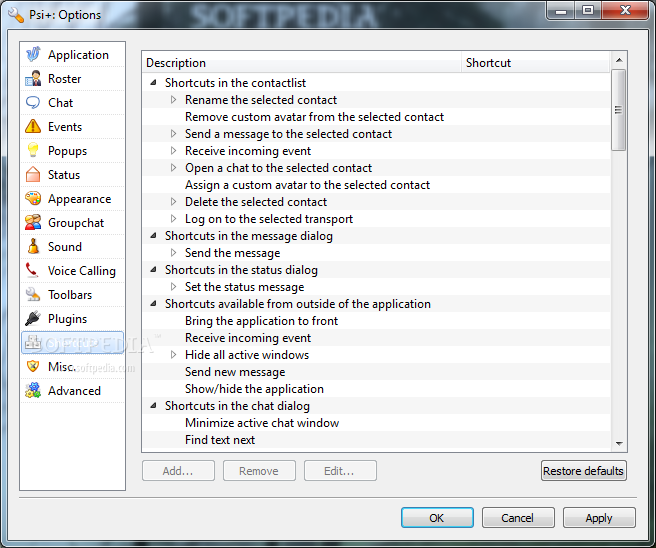This screenshot has height=548, width=656.
Task: Open the Application options page
Action: (x=73, y=55)
